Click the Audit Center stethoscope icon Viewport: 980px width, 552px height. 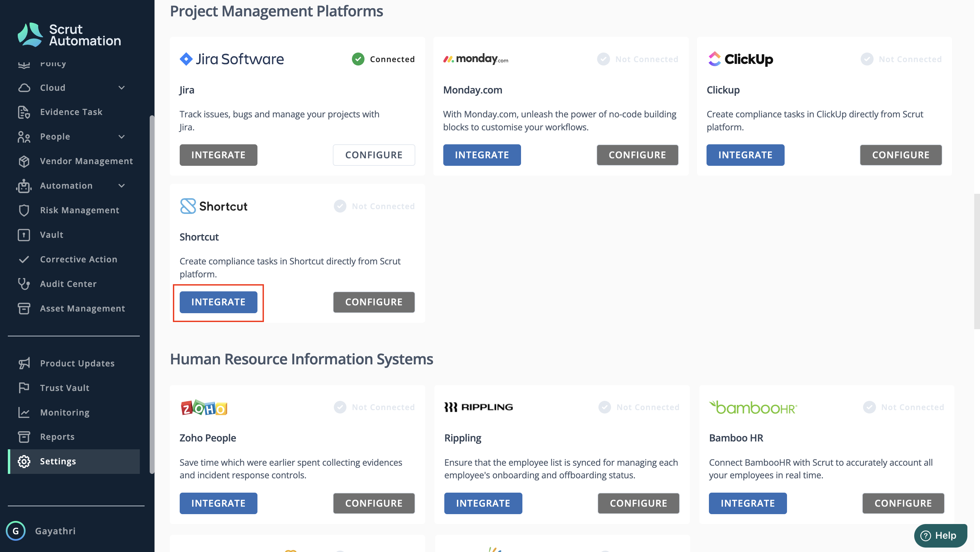(x=24, y=284)
